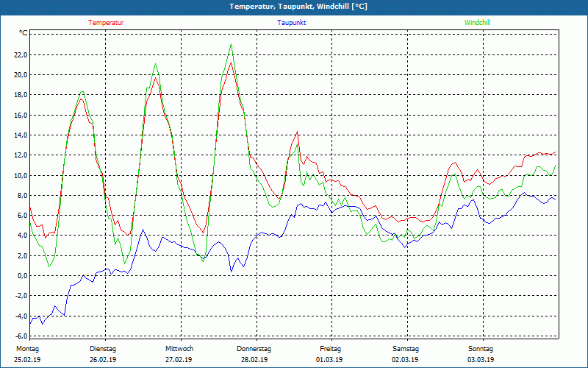Select the Sonntag day label
588x368 pixels.
click(x=481, y=349)
